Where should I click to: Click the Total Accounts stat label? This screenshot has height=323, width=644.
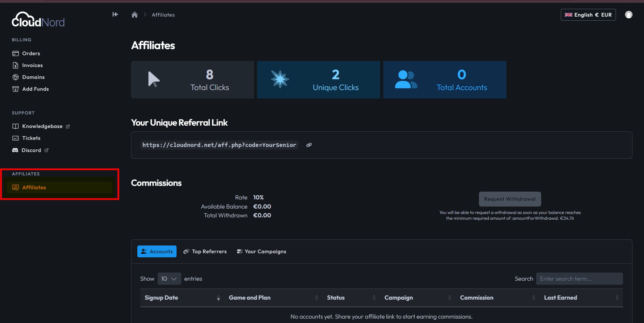click(462, 87)
